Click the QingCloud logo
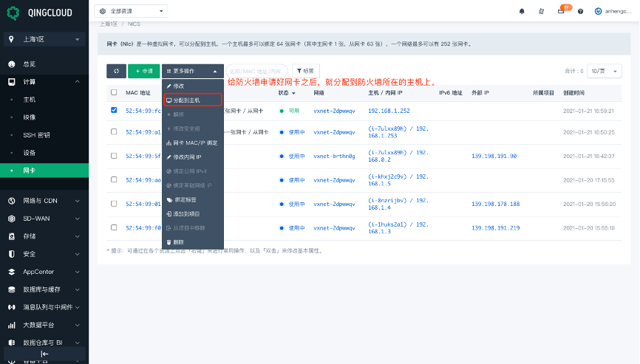 pyautogui.click(x=37, y=11)
